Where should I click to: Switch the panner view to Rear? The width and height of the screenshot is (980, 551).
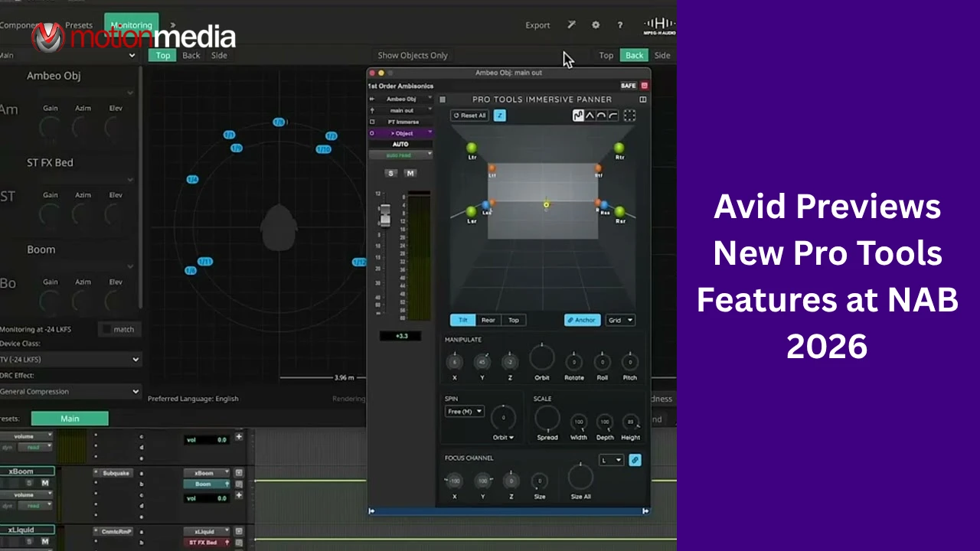coord(489,320)
